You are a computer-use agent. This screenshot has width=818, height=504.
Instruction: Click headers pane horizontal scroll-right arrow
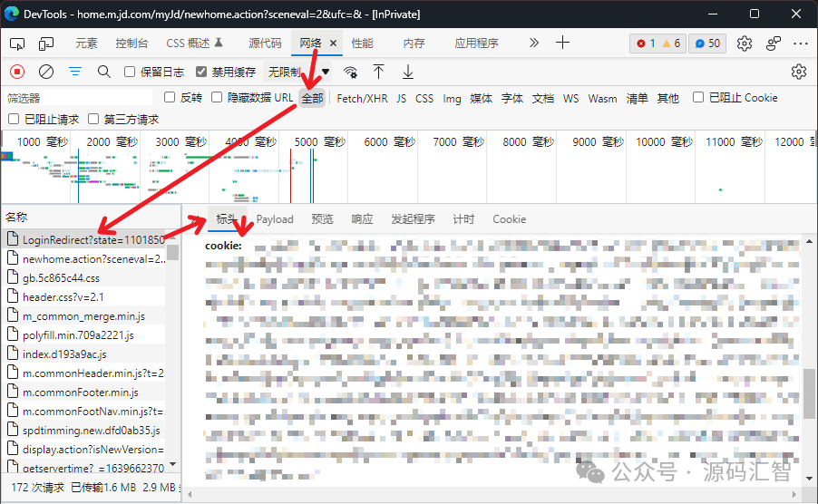coord(795,494)
